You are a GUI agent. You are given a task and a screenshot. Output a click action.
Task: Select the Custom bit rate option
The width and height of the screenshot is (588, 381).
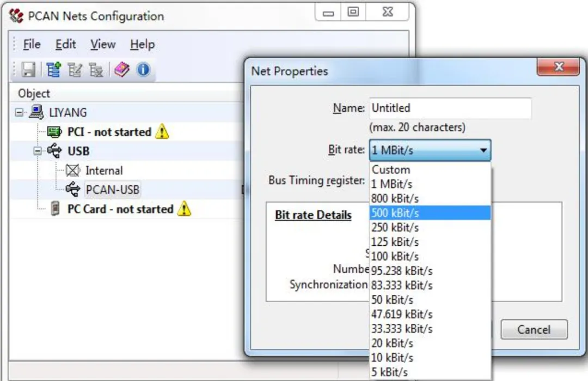click(x=430, y=170)
